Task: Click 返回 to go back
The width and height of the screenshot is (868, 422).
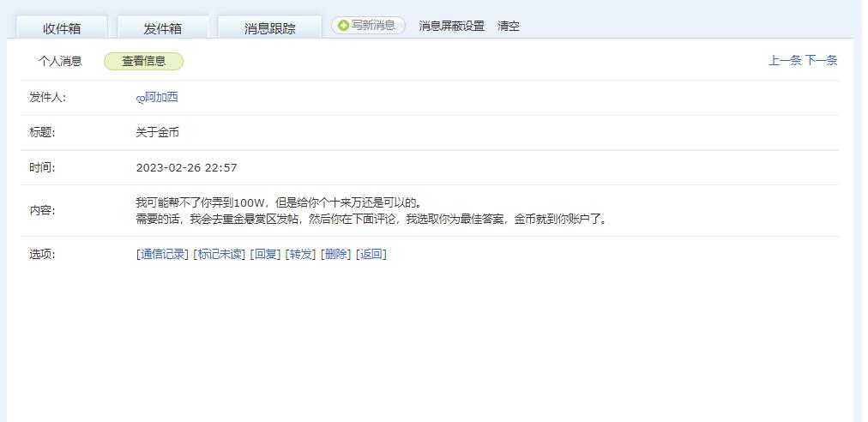Action: (x=371, y=254)
